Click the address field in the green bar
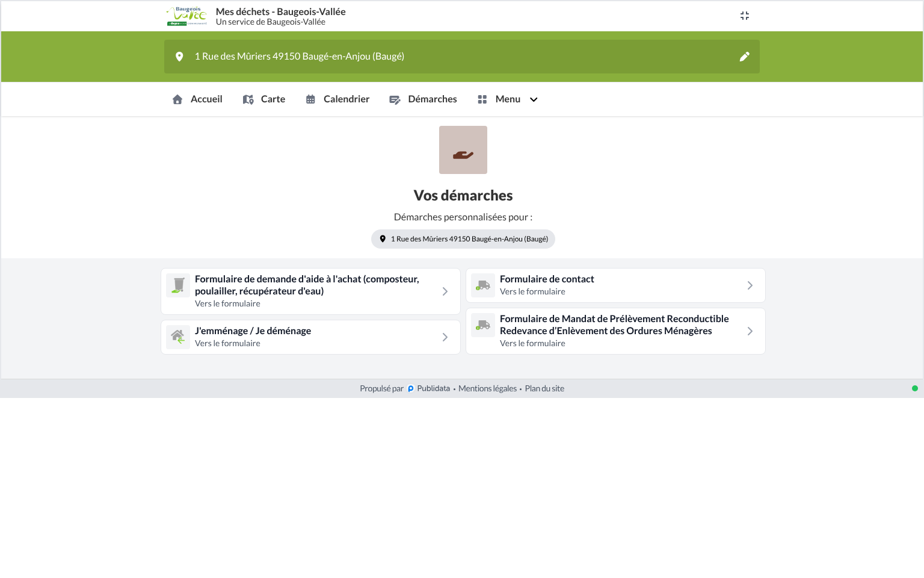924x578 pixels. coord(462,57)
